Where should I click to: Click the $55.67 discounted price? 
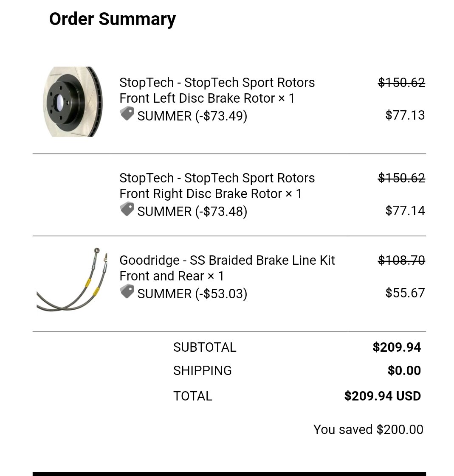tap(405, 293)
